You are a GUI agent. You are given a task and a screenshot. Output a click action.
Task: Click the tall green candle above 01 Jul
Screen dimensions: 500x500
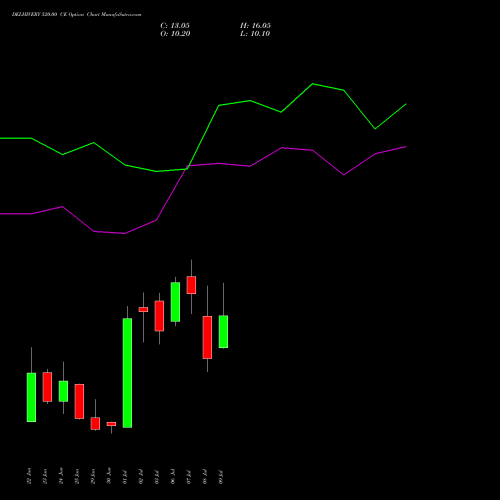click(x=127, y=373)
